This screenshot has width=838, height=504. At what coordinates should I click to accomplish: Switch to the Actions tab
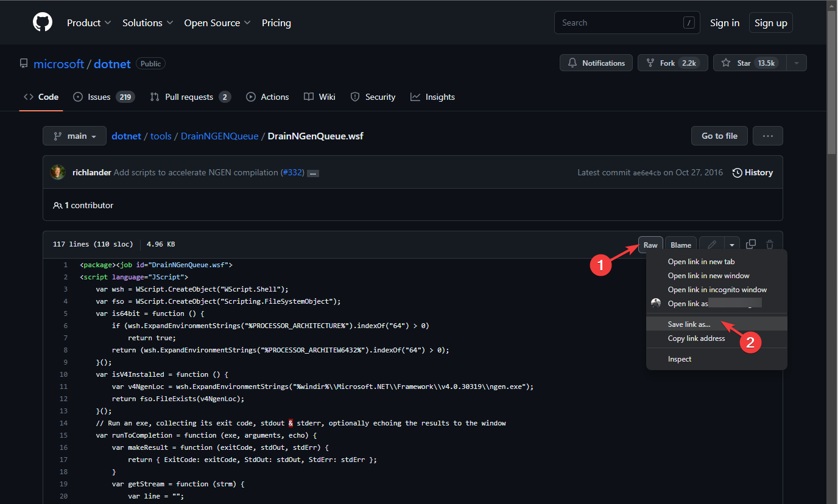pos(267,97)
